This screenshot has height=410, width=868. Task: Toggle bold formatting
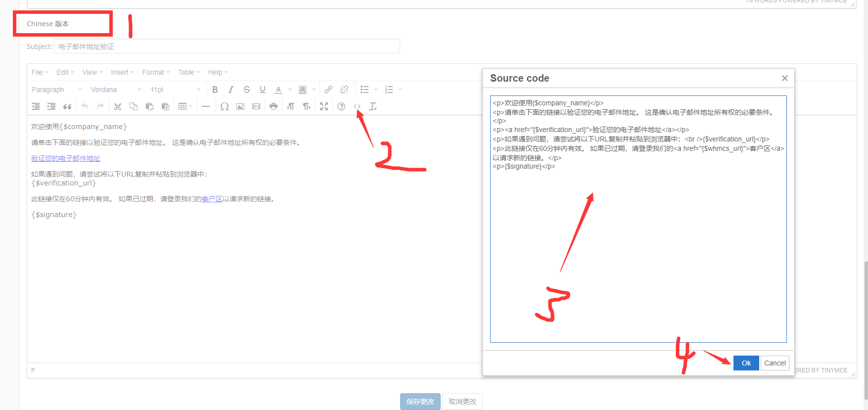[x=215, y=90]
